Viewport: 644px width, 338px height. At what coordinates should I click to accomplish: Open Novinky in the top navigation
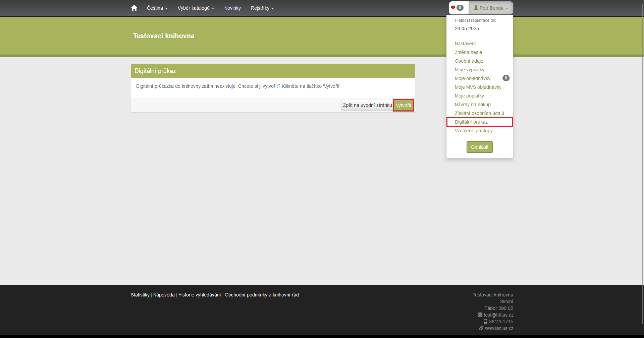[232, 8]
